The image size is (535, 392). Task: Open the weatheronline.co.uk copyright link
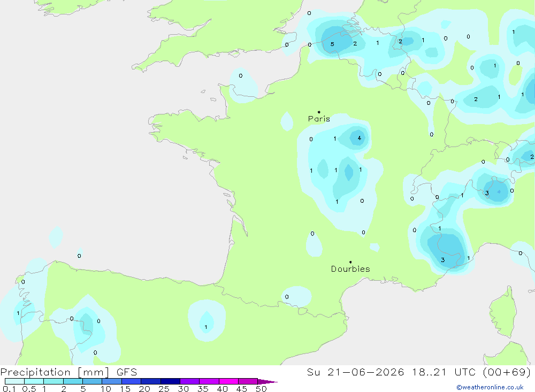pyautogui.click(x=490, y=387)
